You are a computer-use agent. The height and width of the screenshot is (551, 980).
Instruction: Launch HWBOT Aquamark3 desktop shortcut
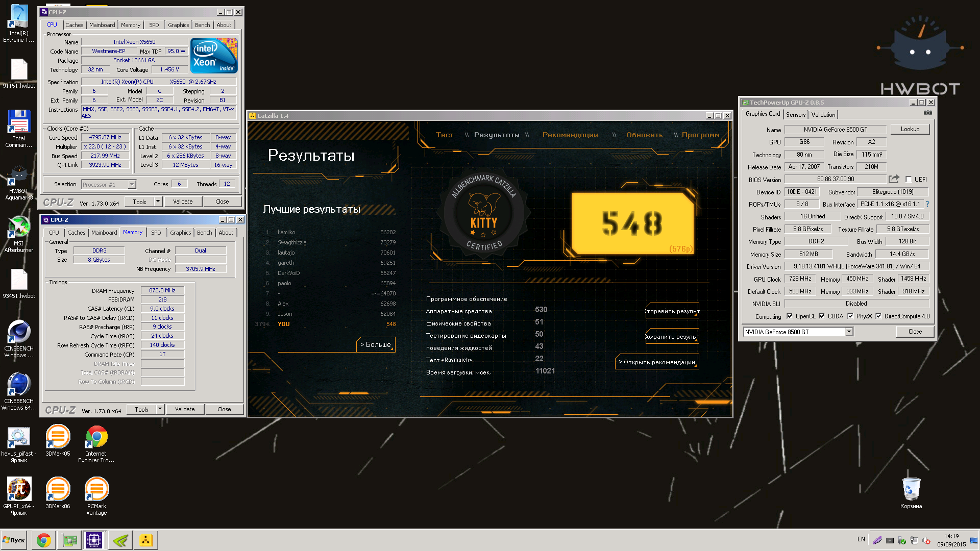pyautogui.click(x=19, y=182)
